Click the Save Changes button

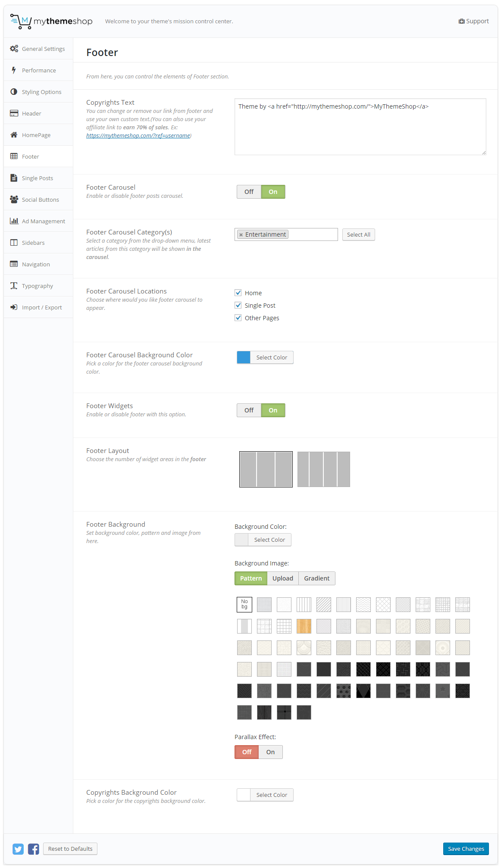pos(466,849)
